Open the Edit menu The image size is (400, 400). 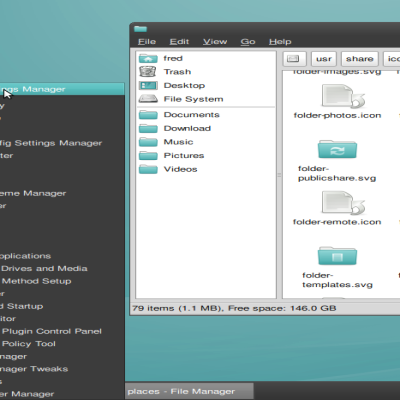click(x=179, y=42)
